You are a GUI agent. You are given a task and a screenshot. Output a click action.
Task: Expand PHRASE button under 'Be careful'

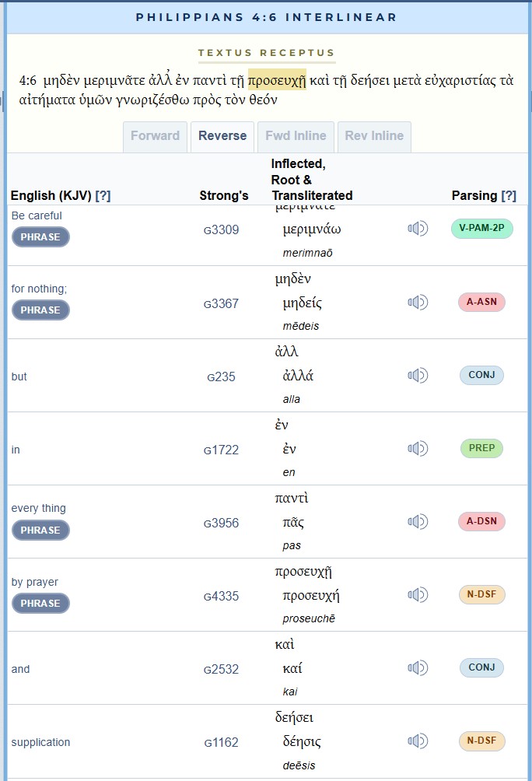40,236
